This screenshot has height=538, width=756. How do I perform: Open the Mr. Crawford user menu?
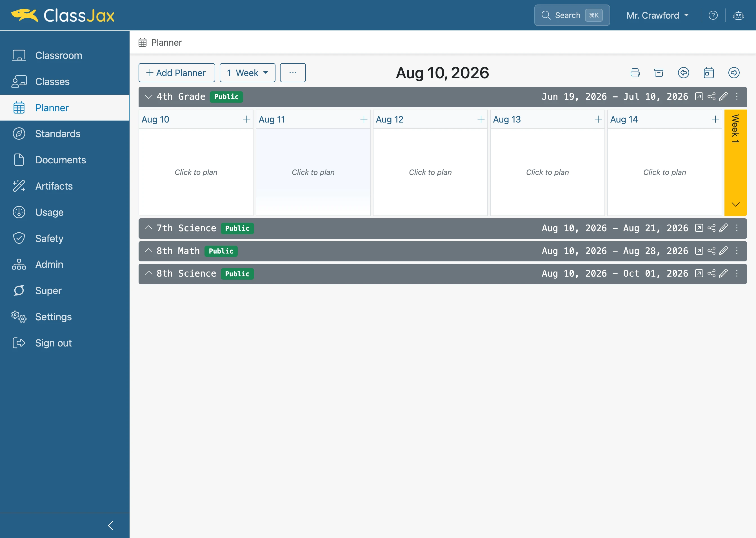[658, 15]
